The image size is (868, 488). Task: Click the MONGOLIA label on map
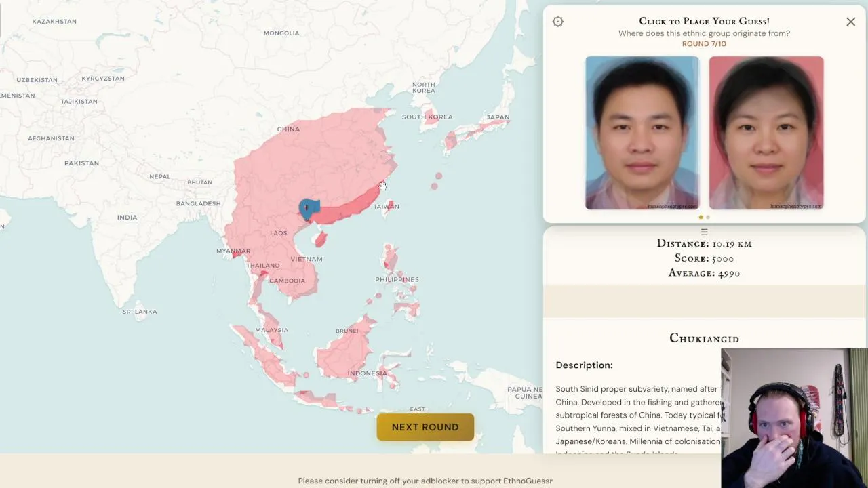pos(281,33)
